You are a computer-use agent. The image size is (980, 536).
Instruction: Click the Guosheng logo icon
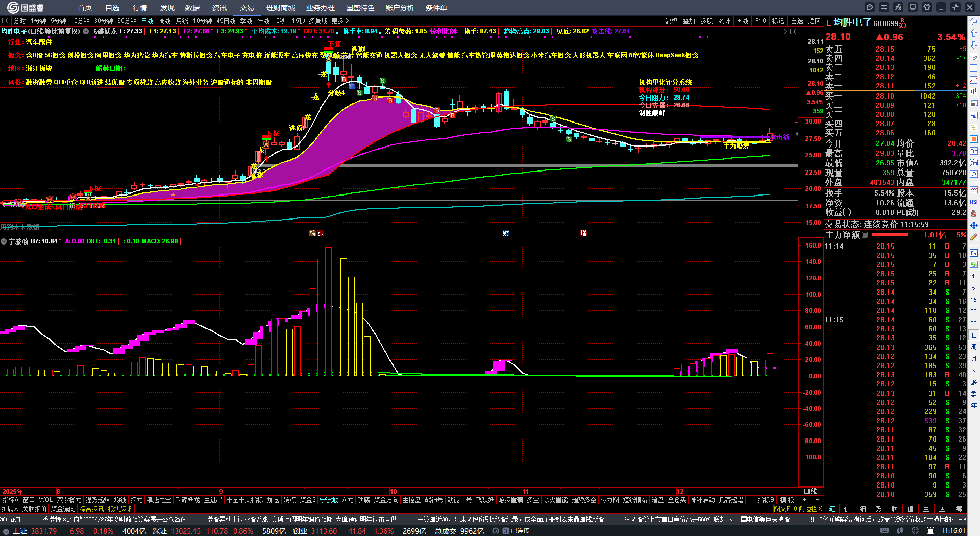[x=12, y=7]
